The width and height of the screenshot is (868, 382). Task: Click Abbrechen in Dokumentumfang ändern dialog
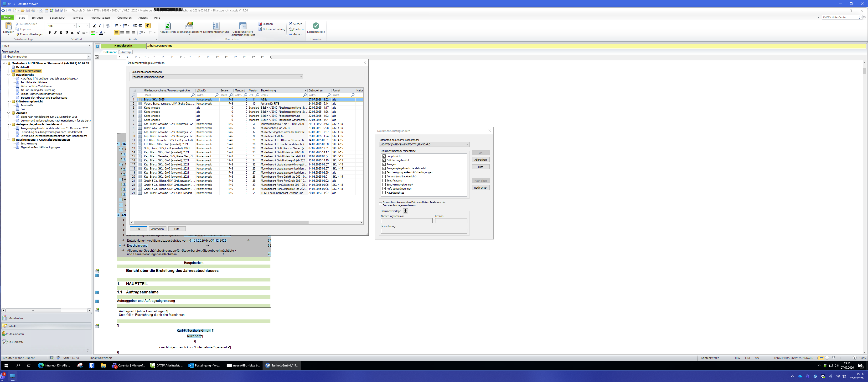(x=480, y=160)
